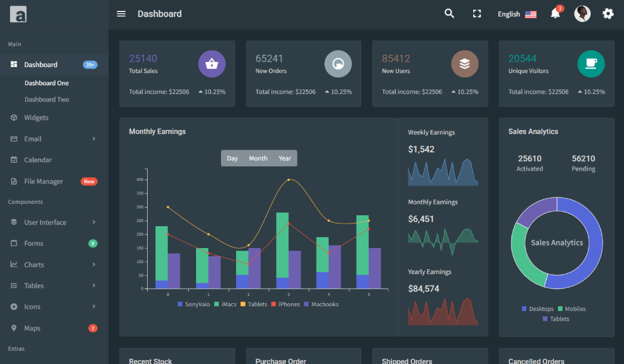Toggle Desktops in Sales Analytics legend
This screenshot has height=364, width=624.
(538, 309)
